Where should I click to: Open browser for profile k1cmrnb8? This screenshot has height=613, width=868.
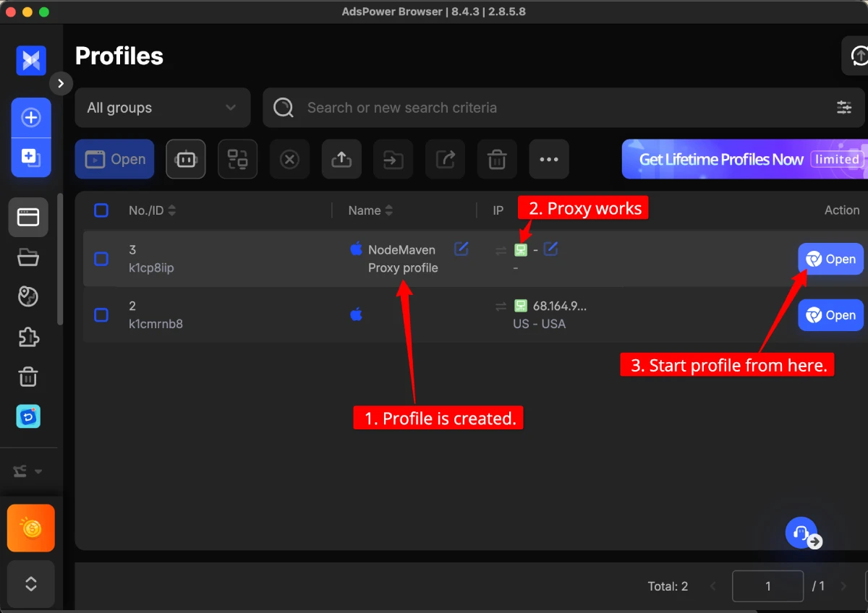(830, 315)
